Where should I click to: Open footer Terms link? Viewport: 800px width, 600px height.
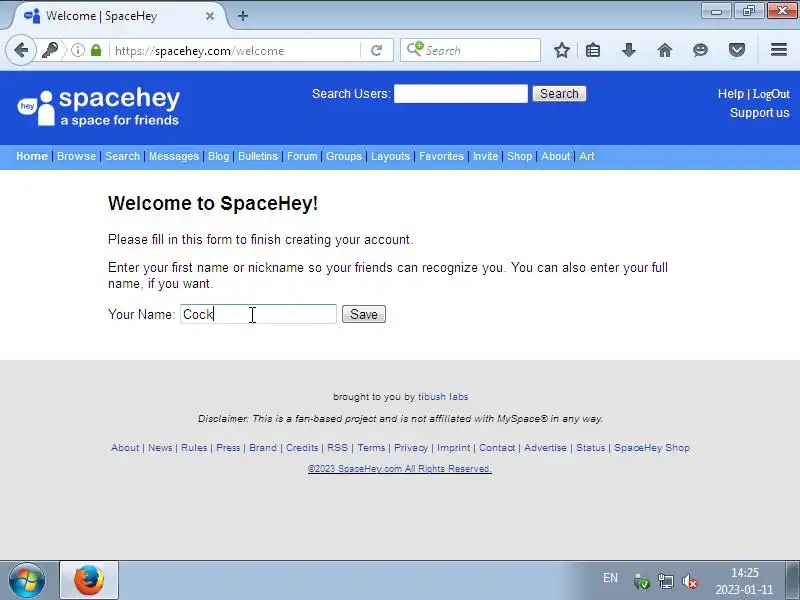(x=371, y=447)
